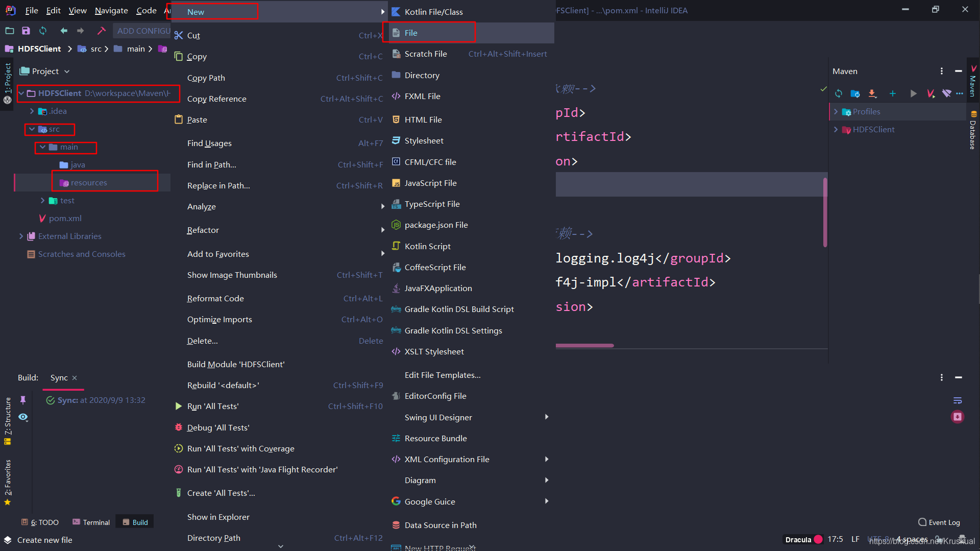Pin the Build tab icon

click(23, 400)
